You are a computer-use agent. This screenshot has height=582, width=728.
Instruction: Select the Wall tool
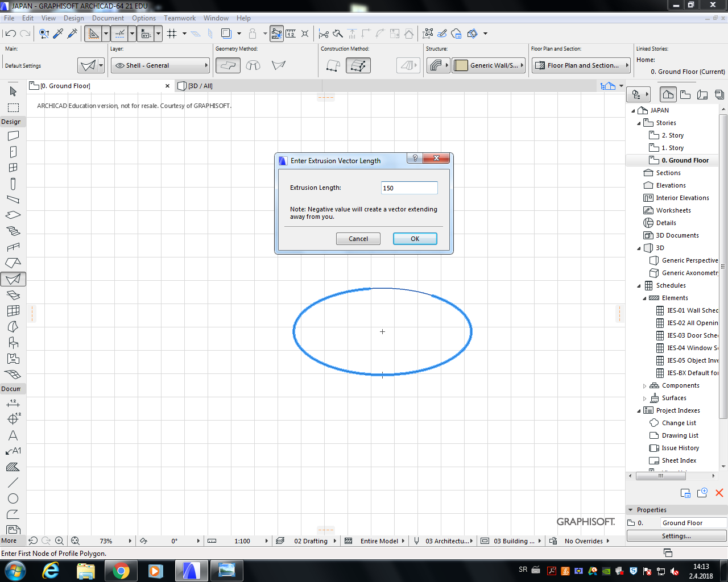coord(13,136)
